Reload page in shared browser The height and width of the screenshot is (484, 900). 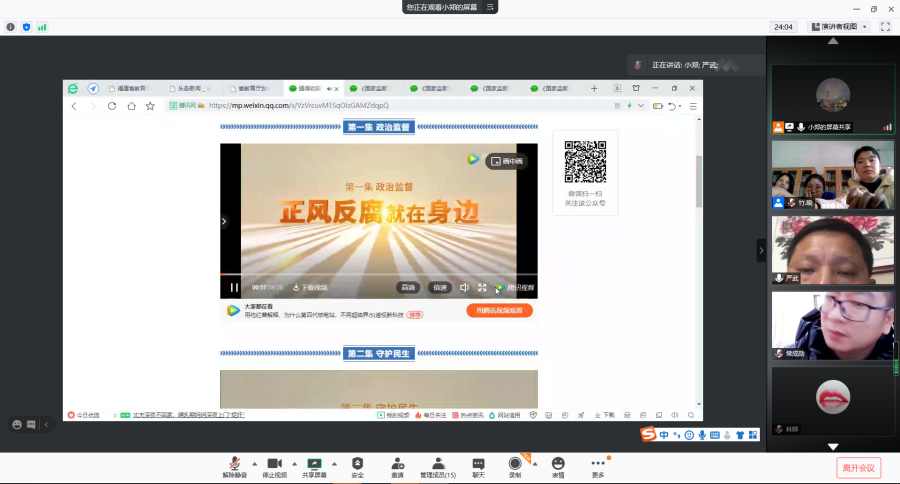coord(112,106)
